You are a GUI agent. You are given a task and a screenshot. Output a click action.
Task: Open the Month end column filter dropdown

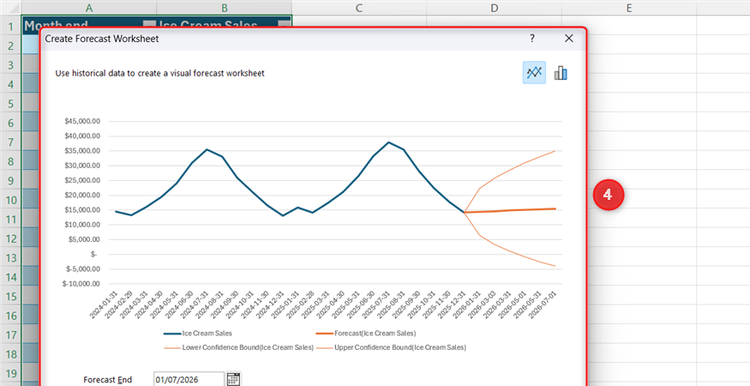coord(149,24)
